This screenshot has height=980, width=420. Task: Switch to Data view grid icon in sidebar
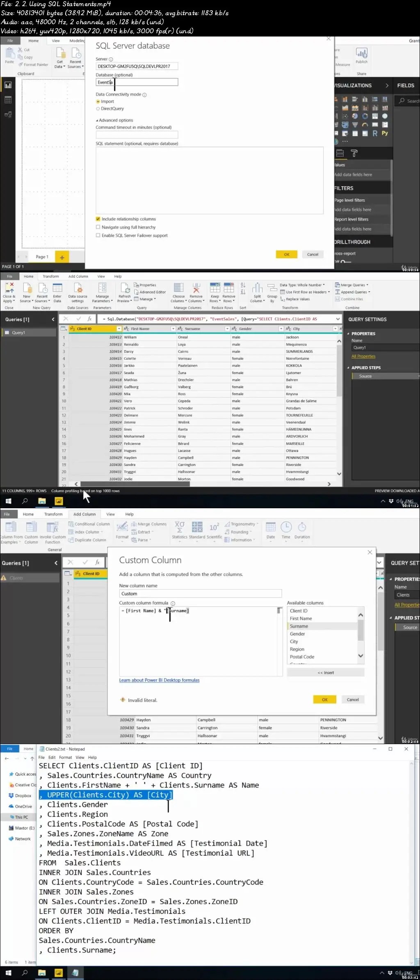point(8,100)
